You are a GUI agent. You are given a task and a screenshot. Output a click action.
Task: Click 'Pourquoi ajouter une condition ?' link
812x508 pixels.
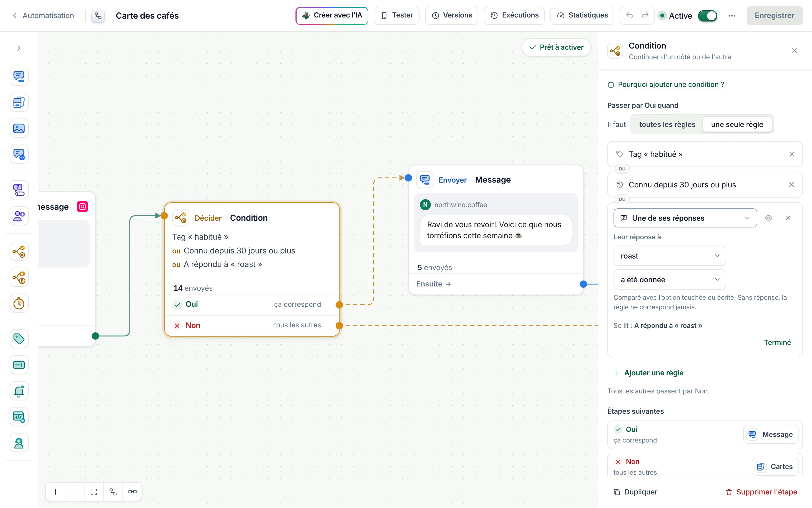[x=671, y=85]
